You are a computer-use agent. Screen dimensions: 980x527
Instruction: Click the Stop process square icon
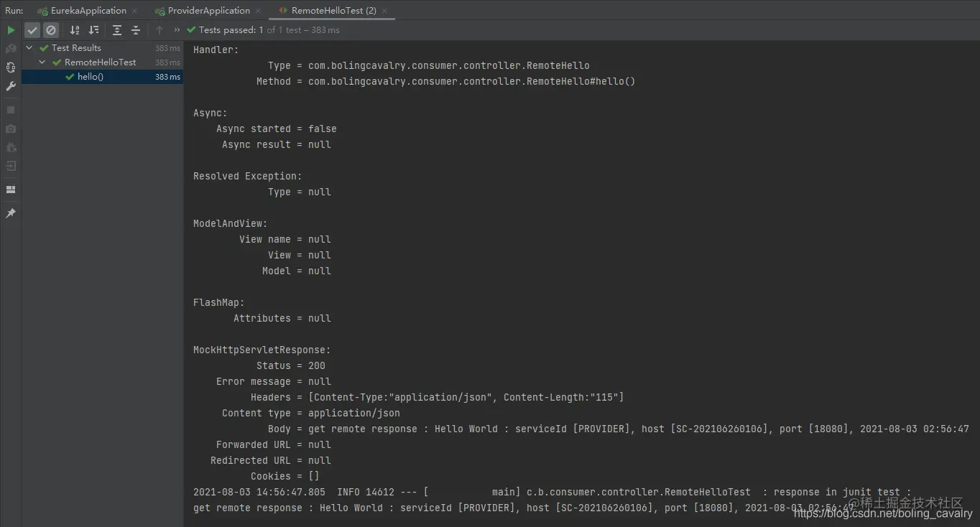[11, 110]
